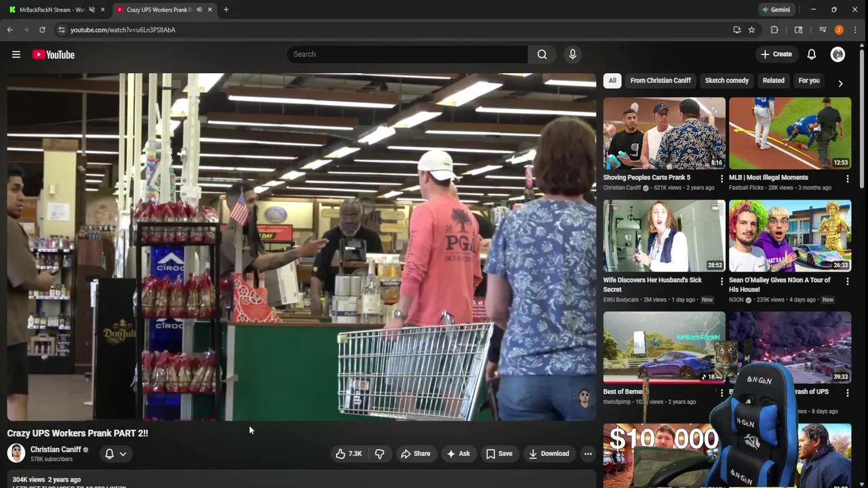Select the Related chip
The width and height of the screenshot is (868, 488).
click(x=773, y=81)
